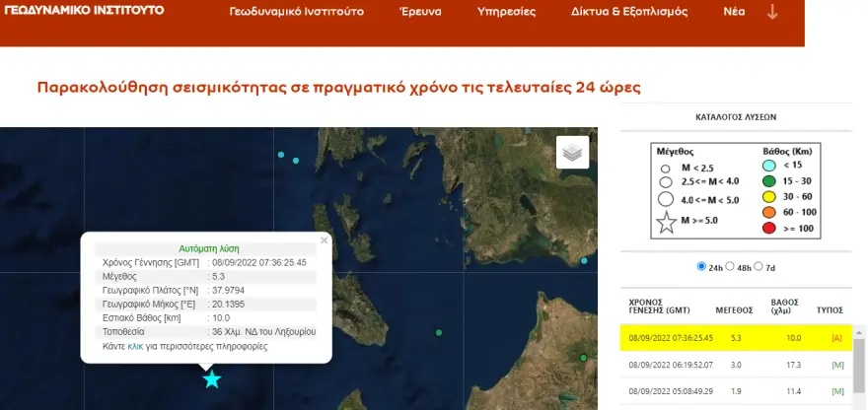Screen dimensions: 868x410
Task: Select the 24h time range radio
Action: point(701,266)
